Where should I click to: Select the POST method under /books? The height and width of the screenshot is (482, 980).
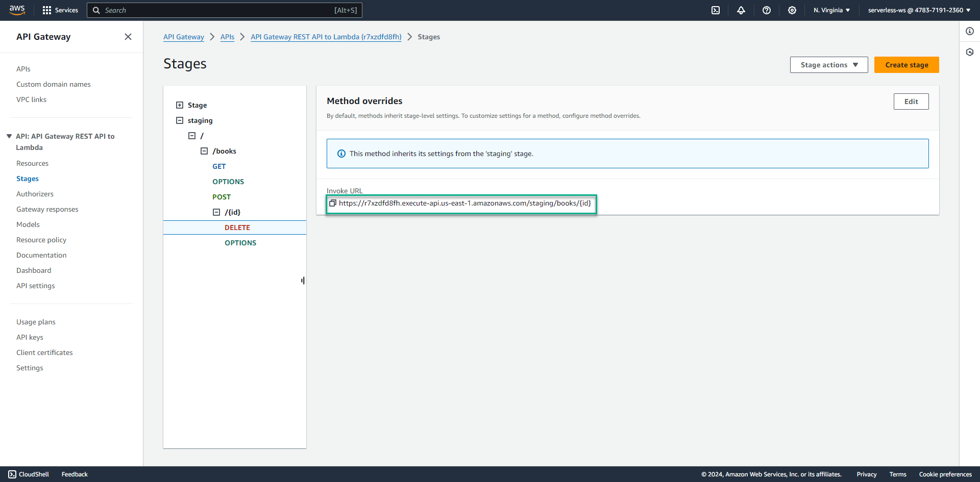point(222,197)
